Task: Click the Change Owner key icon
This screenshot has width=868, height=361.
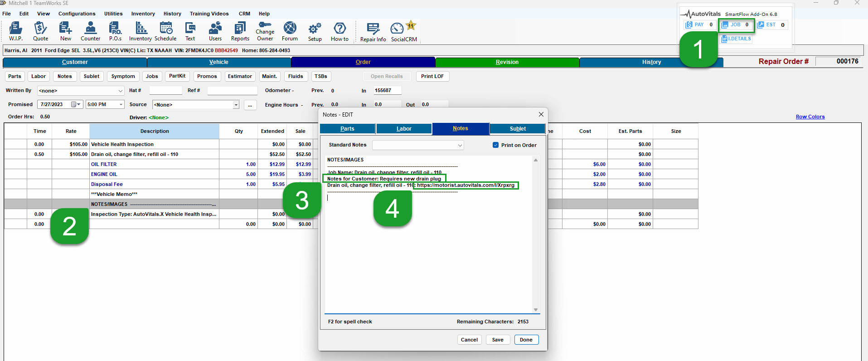Action: pyautogui.click(x=265, y=31)
